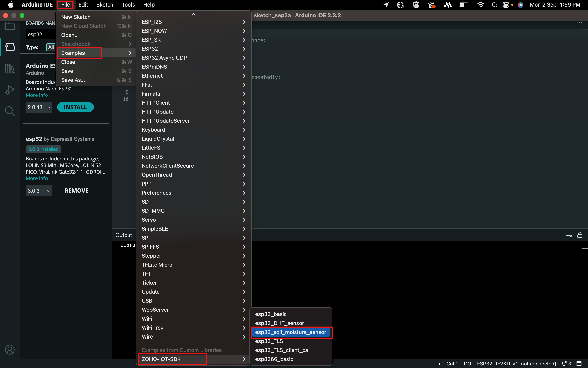The image size is (588, 368).
Task: Clear the Output panel
Action: (x=569, y=235)
